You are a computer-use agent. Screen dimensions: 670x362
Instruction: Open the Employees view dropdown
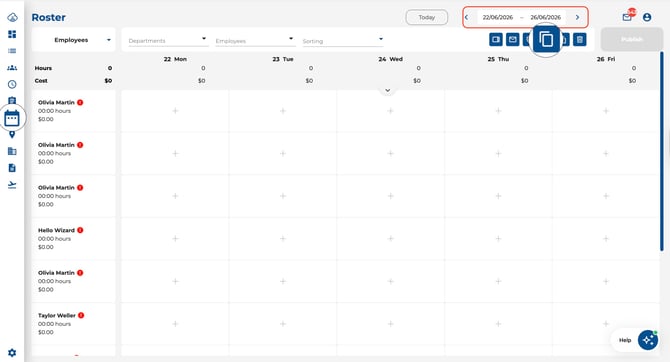tap(73, 40)
